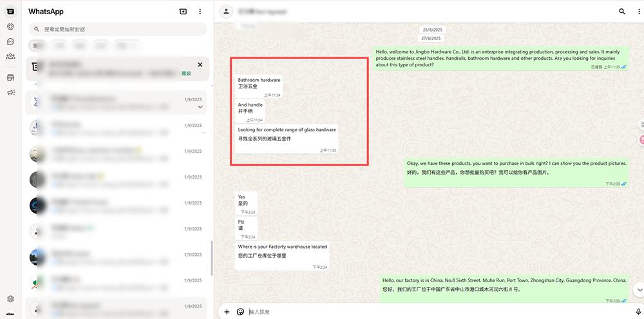Click the welcome to Jingbo Hardware message
The width and height of the screenshot is (644, 319).
coord(500,58)
